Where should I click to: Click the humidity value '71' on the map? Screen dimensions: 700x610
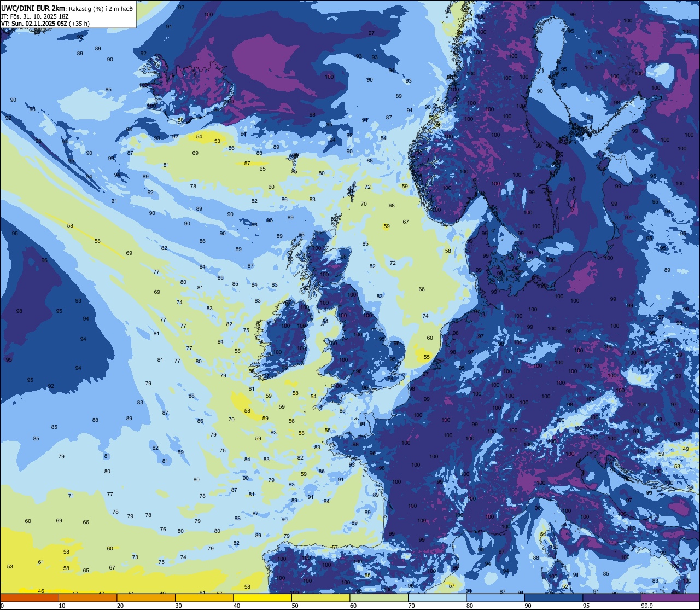click(x=71, y=496)
